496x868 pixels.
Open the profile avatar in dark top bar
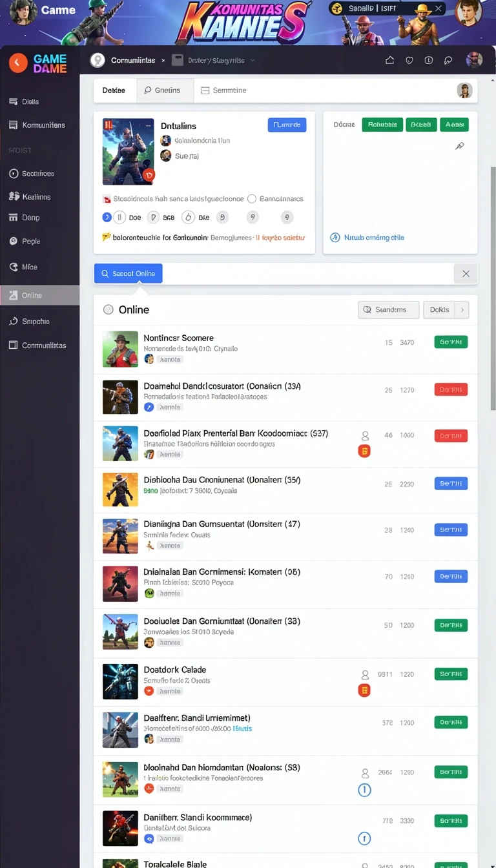click(x=474, y=60)
